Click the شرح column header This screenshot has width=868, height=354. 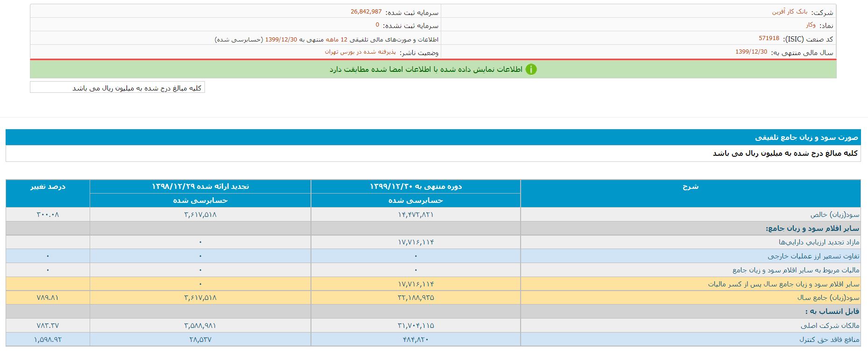point(690,187)
